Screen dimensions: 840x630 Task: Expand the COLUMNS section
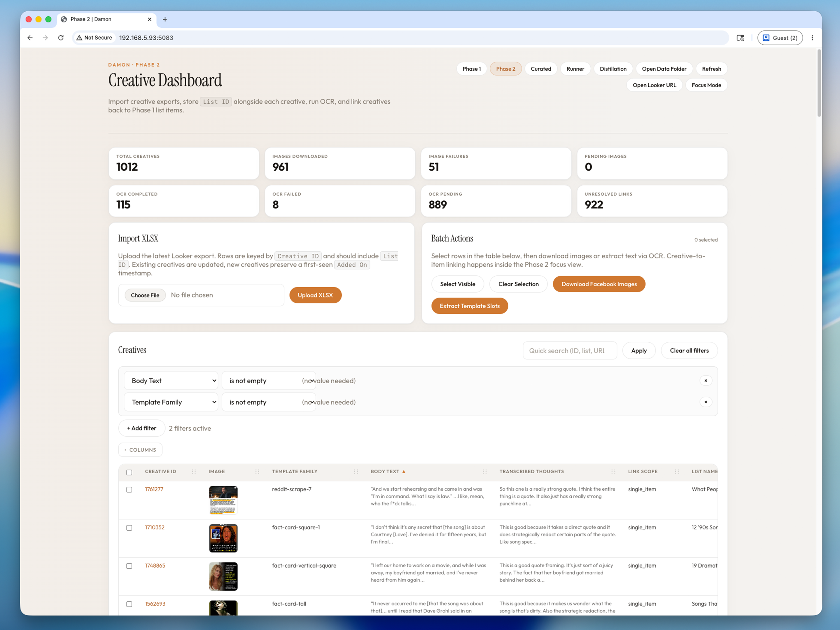(140, 450)
